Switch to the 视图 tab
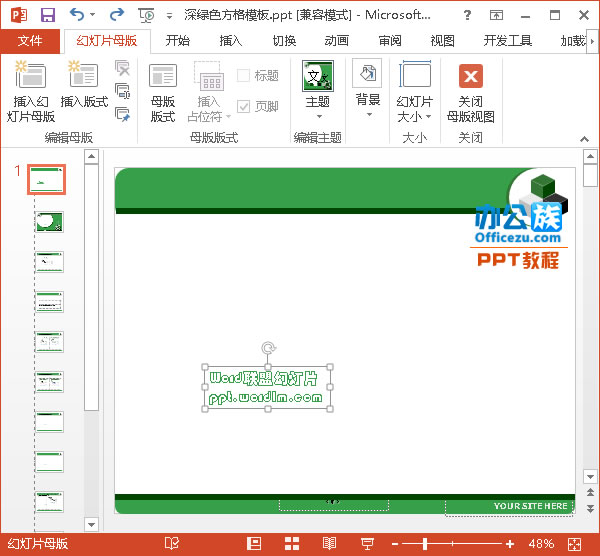Image resolution: width=600 pixels, height=556 pixels. coord(443,41)
